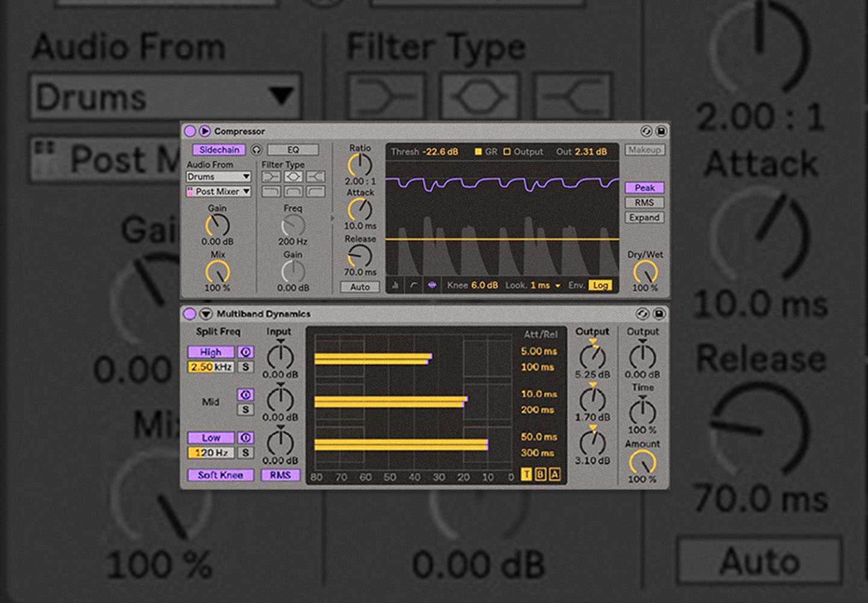Select the high-pass filter type icon
This screenshot has height=603, width=868.
(315, 191)
